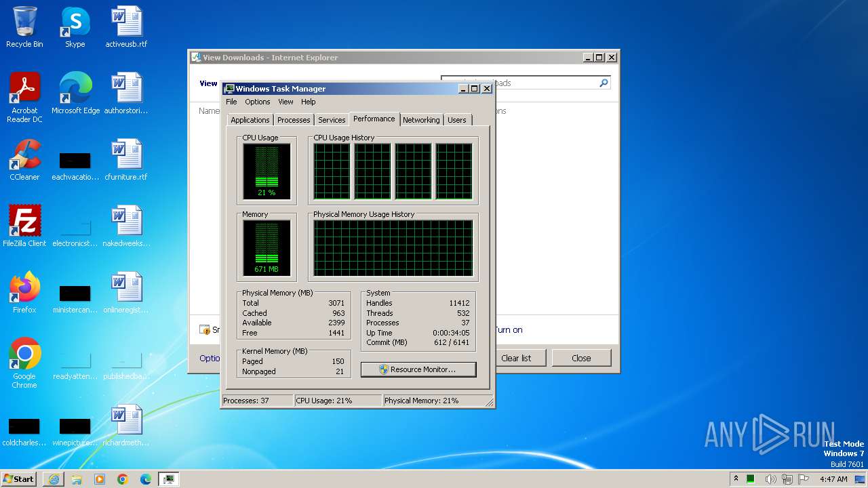Switch to the Networking tab
Viewport: 868px width, 488px height.
click(421, 120)
